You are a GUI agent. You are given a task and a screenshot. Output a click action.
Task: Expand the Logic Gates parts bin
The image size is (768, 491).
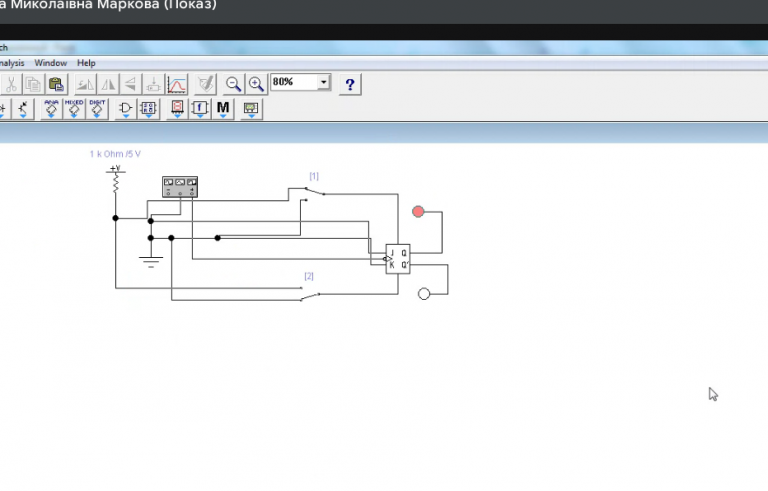125,109
